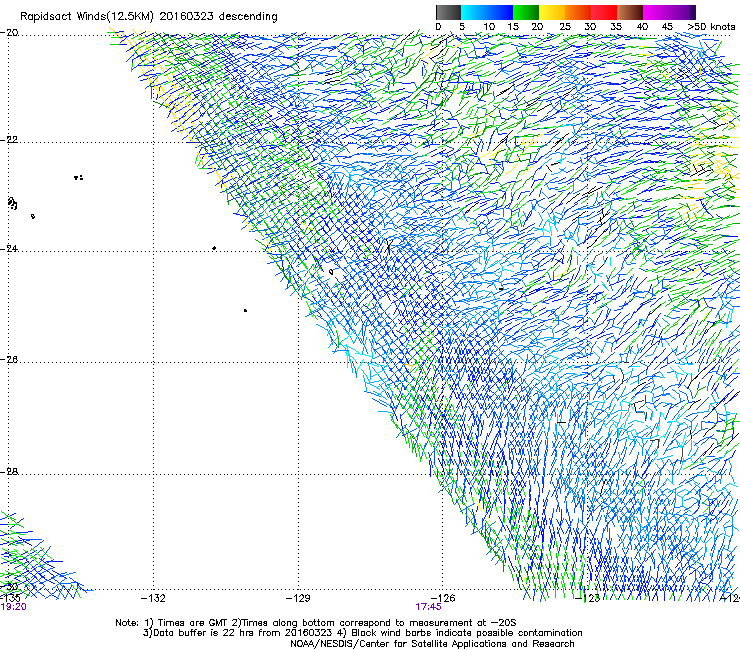Click the small outlined island south of -24

pos(331,271)
